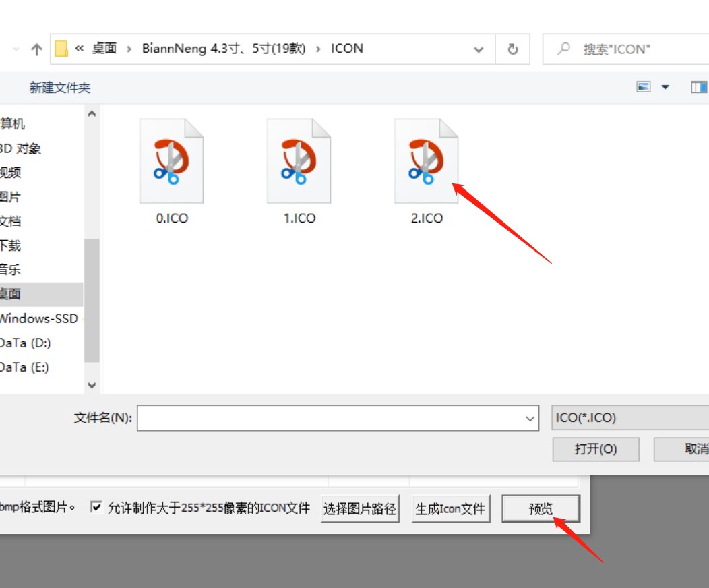Click the 2.ICO file name label

[427, 218]
